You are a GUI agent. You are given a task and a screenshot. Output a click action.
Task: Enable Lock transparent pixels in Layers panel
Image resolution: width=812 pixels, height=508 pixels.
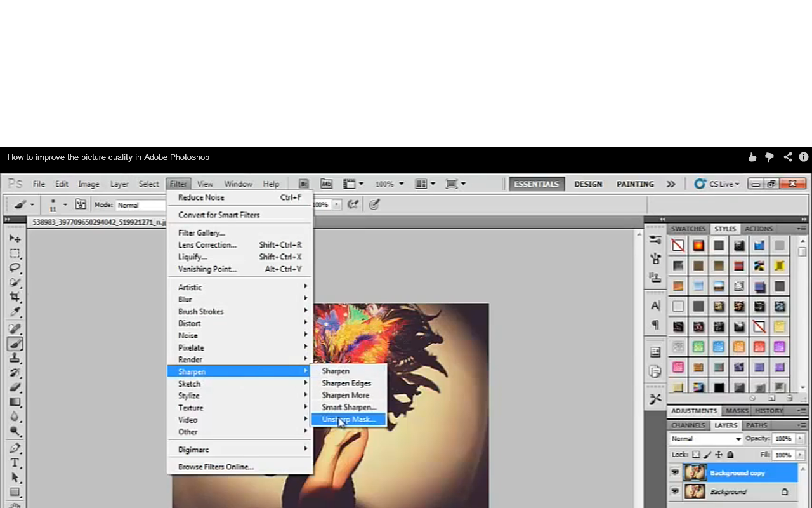point(696,455)
